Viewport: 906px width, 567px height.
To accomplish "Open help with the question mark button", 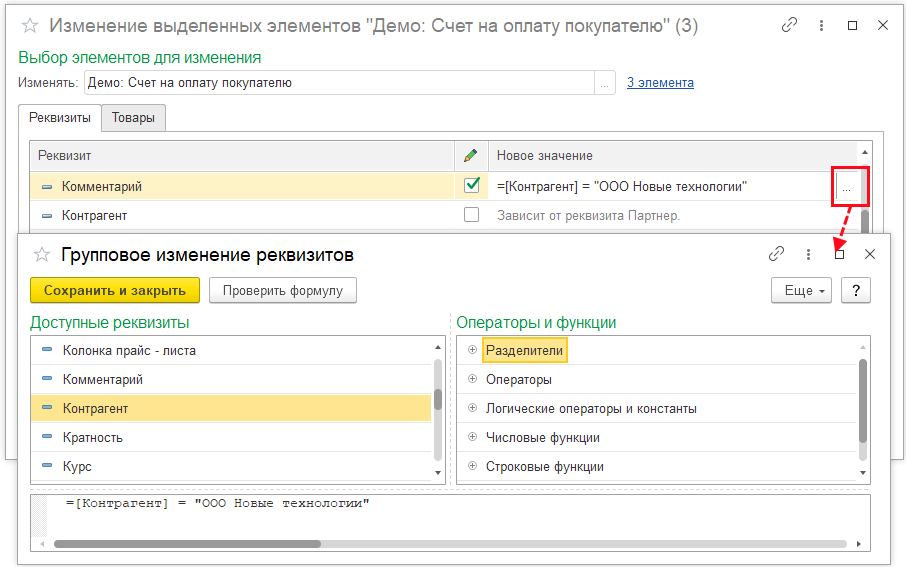I will pos(856,290).
